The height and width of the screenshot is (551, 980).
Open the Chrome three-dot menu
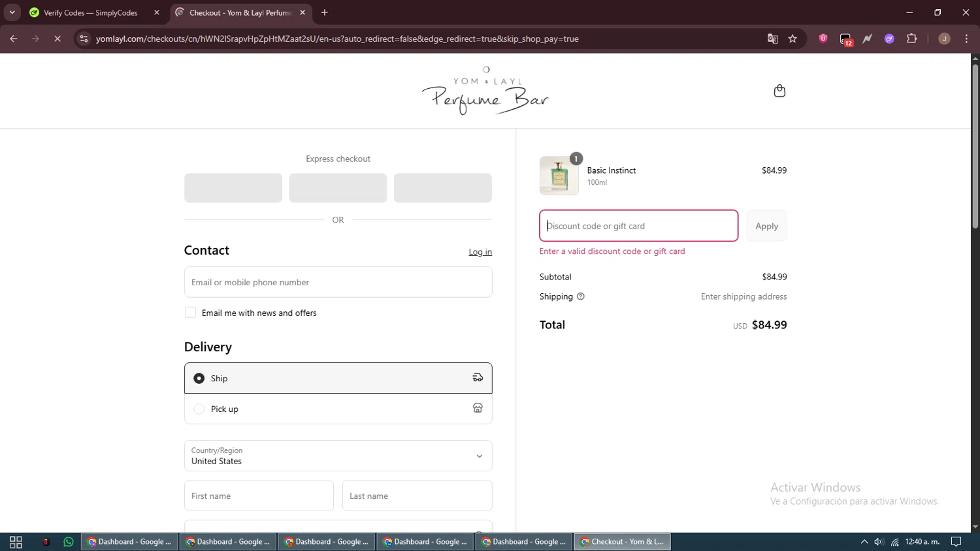pyautogui.click(x=966, y=39)
